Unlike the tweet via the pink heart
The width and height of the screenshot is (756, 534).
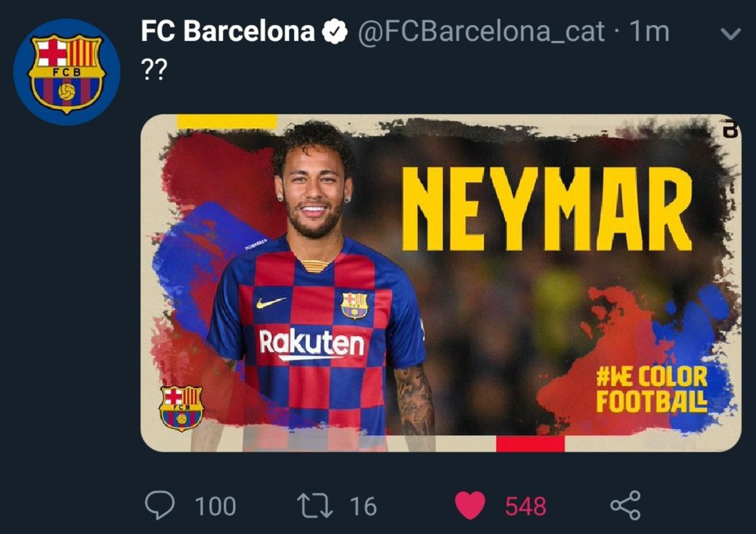coord(470,505)
